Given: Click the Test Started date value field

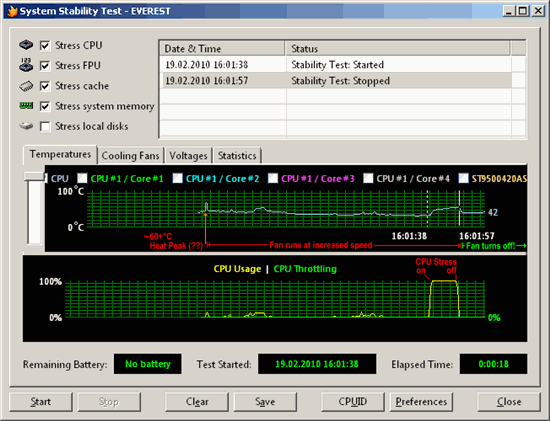Looking at the screenshot, I should click(317, 364).
